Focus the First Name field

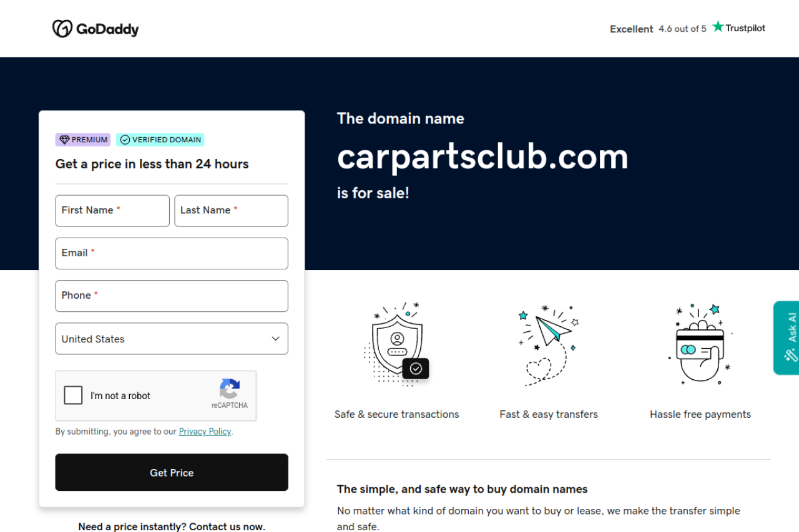coord(112,211)
